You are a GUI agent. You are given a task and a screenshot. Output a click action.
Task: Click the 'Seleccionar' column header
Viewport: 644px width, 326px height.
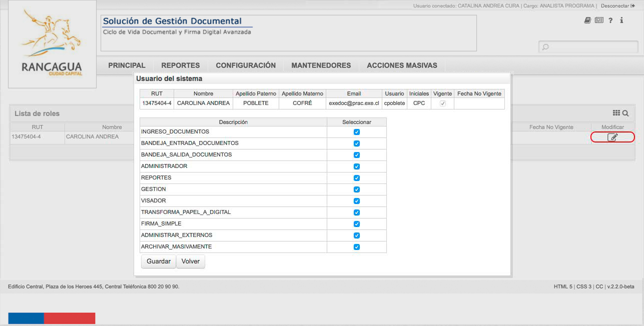tap(357, 122)
